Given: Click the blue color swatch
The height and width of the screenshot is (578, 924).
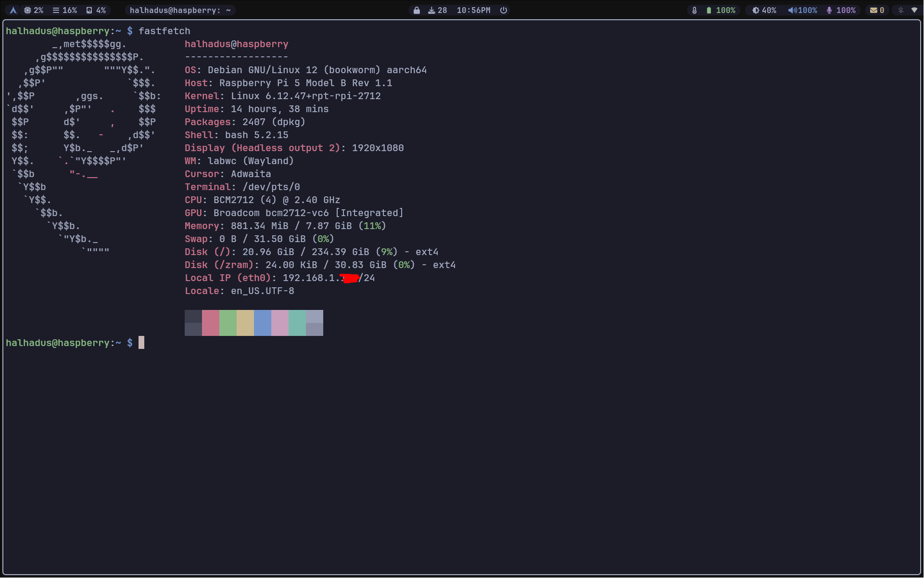Looking at the screenshot, I should 263,322.
